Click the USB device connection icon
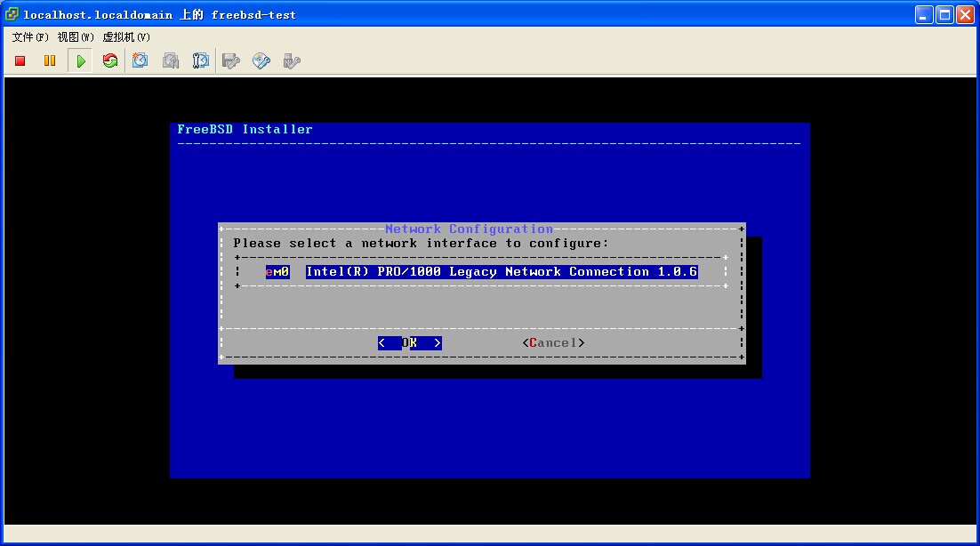The image size is (980, 546). point(291,61)
